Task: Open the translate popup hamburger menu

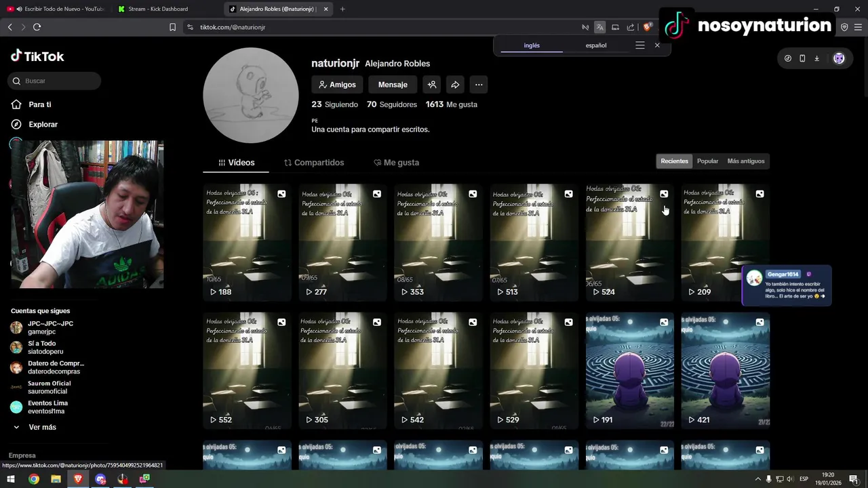Action: click(x=640, y=45)
